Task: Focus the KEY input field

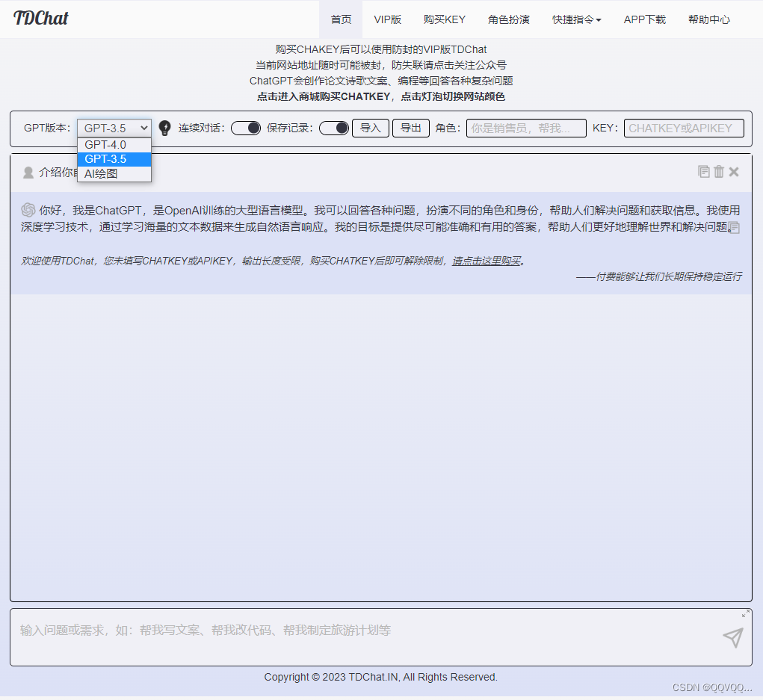Action: [684, 128]
